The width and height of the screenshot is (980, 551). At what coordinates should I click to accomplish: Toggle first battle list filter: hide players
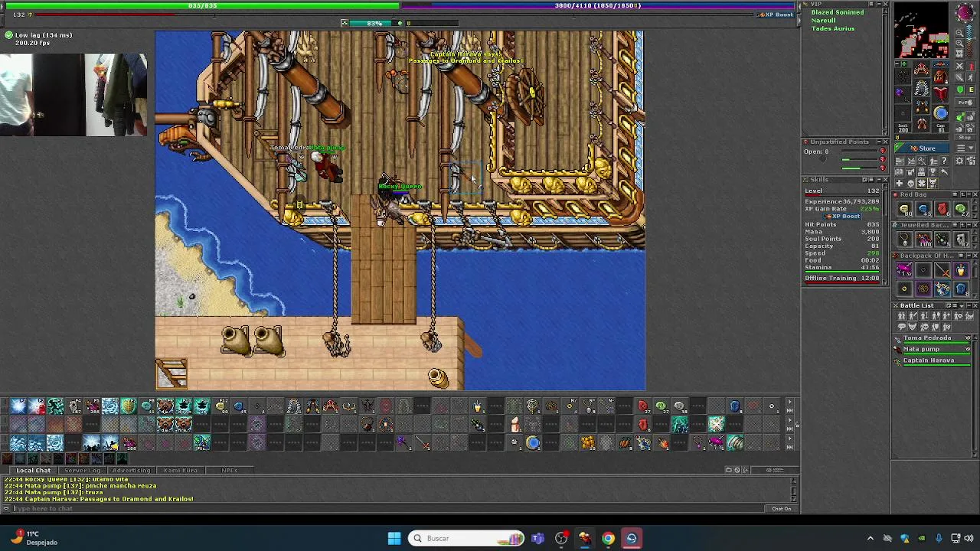pyautogui.click(x=901, y=316)
